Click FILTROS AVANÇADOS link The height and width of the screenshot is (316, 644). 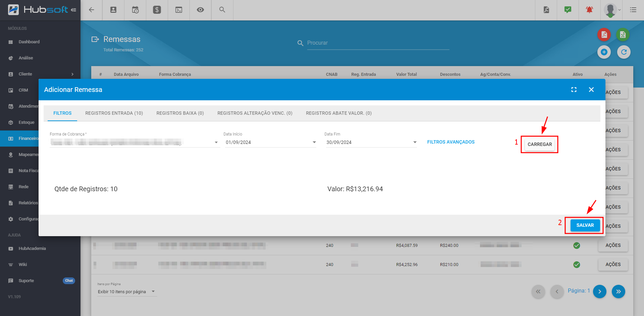[451, 142]
